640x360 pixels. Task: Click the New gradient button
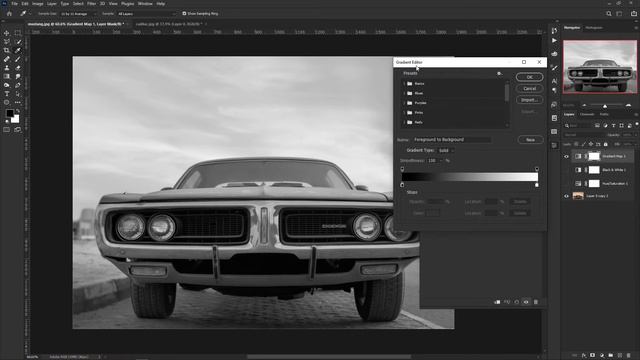click(530, 140)
